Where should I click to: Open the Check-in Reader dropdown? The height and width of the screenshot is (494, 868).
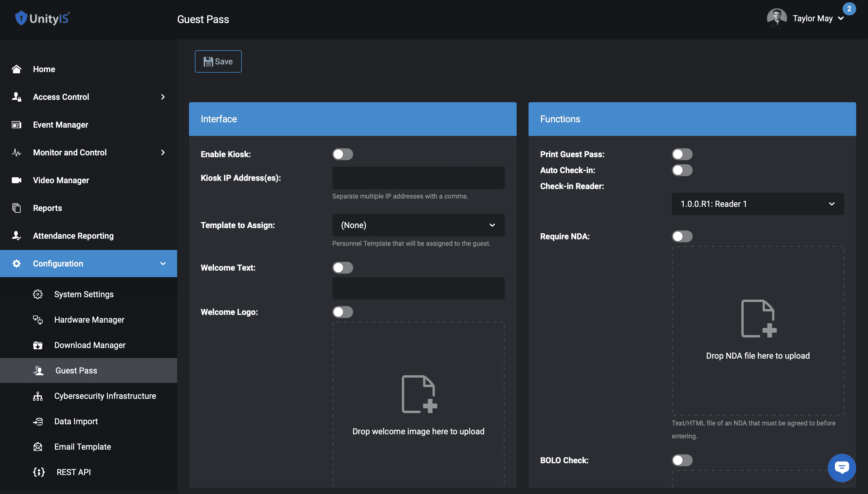tap(758, 204)
